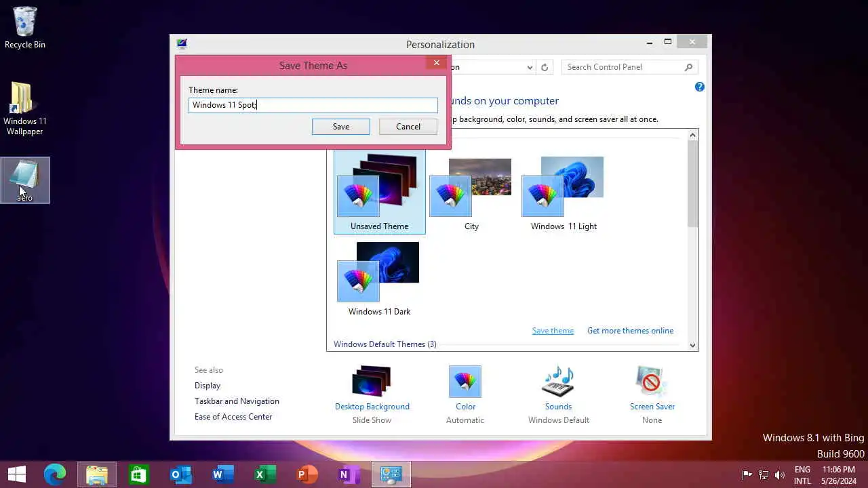868x488 pixels.
Task: Click the theme list vertical scrollbar thumb
Action: tap(692, 184)
